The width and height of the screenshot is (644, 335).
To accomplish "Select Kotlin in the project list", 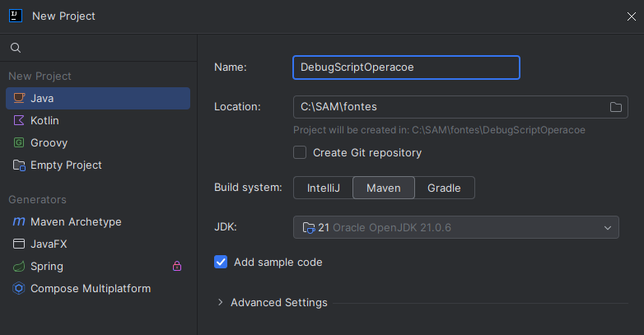I will click(x=98, y=120).
